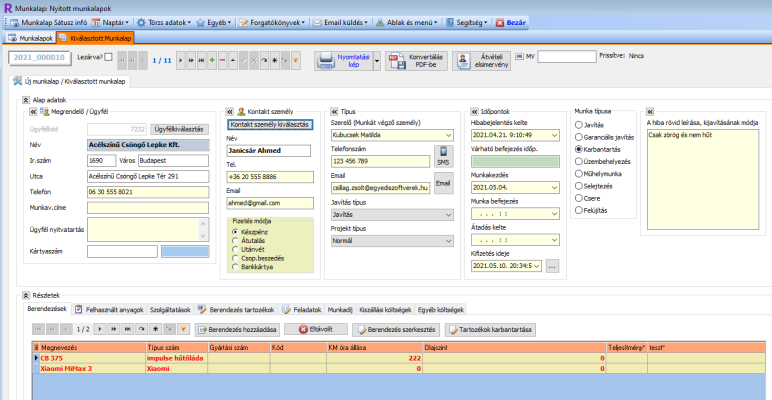Screen dimensions: 772x400
Task: Switch to Munkalapok tab
Action: (x=31, y=37)
